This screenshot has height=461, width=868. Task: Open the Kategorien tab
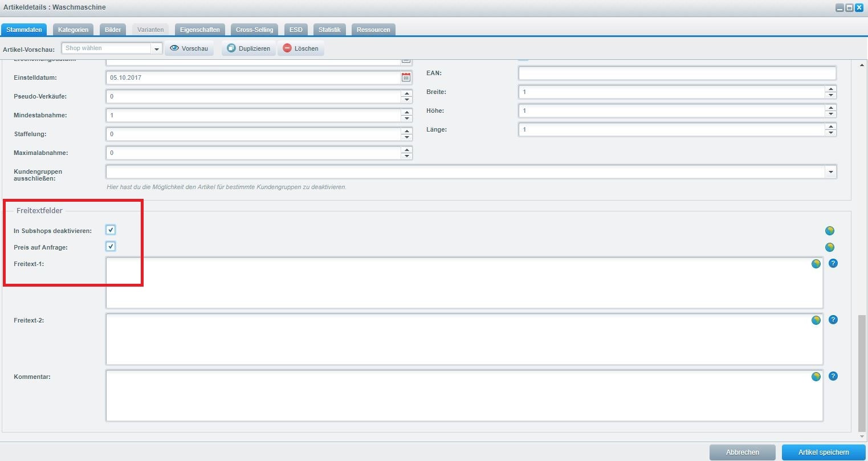74,30
